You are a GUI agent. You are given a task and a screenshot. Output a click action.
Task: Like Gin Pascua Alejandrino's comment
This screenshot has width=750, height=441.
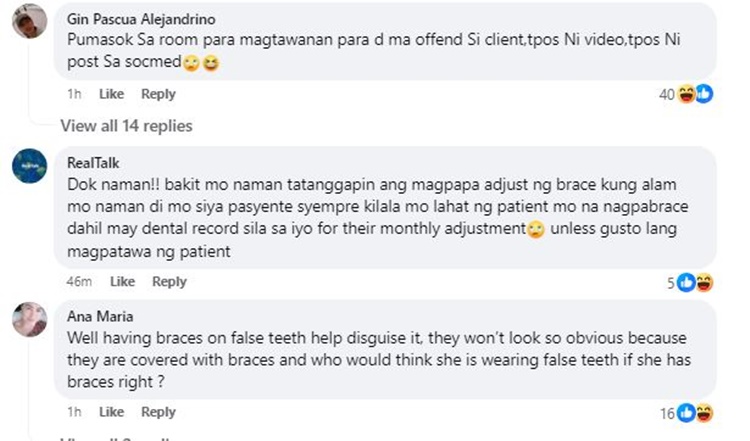pos(111,94)
